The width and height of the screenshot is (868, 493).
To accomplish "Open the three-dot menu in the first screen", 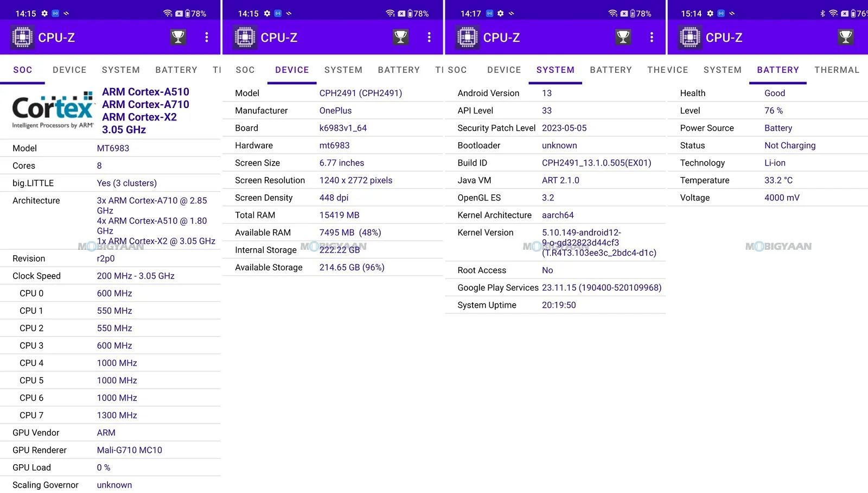I will (x=207, y=37).
